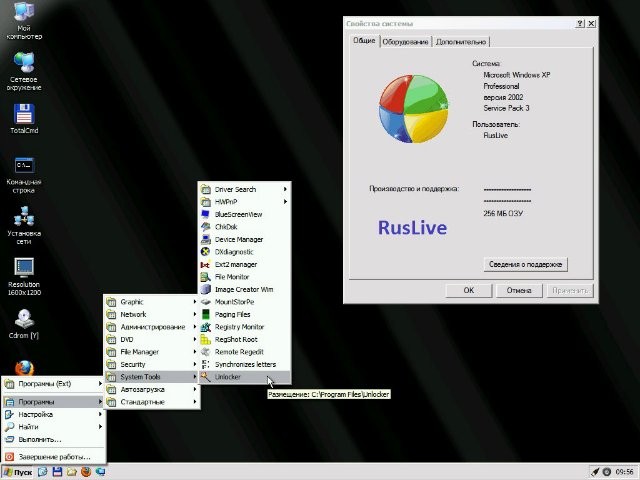Click the round tray icon beside the clock
The image size is (640, 480).
tap(607, 472)
